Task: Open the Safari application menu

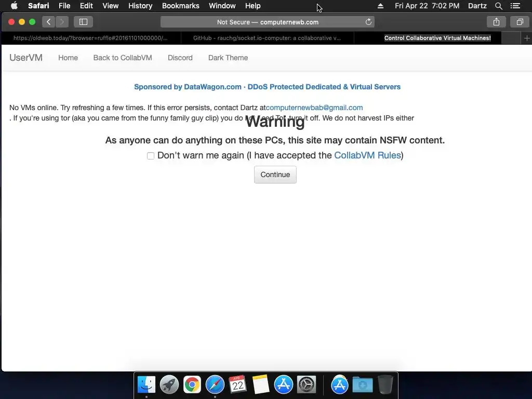Action: point(38,6)
